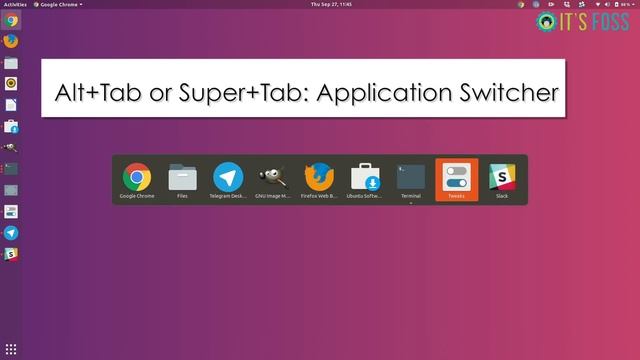
Task: Launch LibreOffice Writer from the dock
Action: (x=11, y=105)
